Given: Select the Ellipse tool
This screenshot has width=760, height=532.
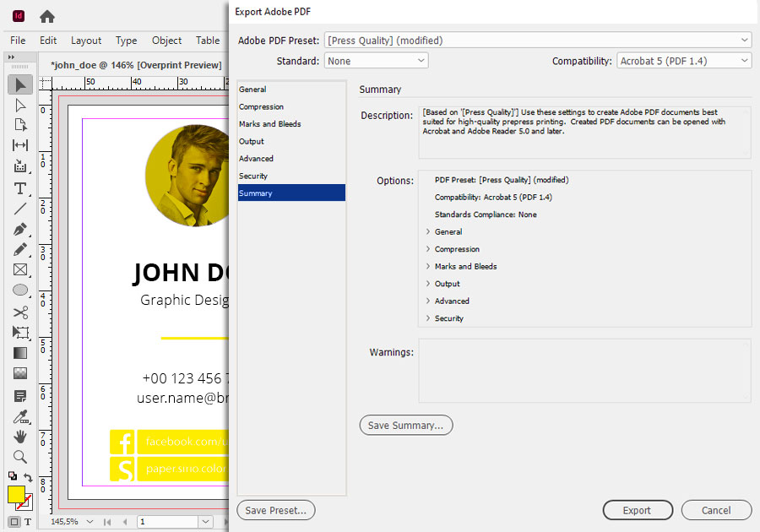Looking at the screenshot, I should coord(20,290).
